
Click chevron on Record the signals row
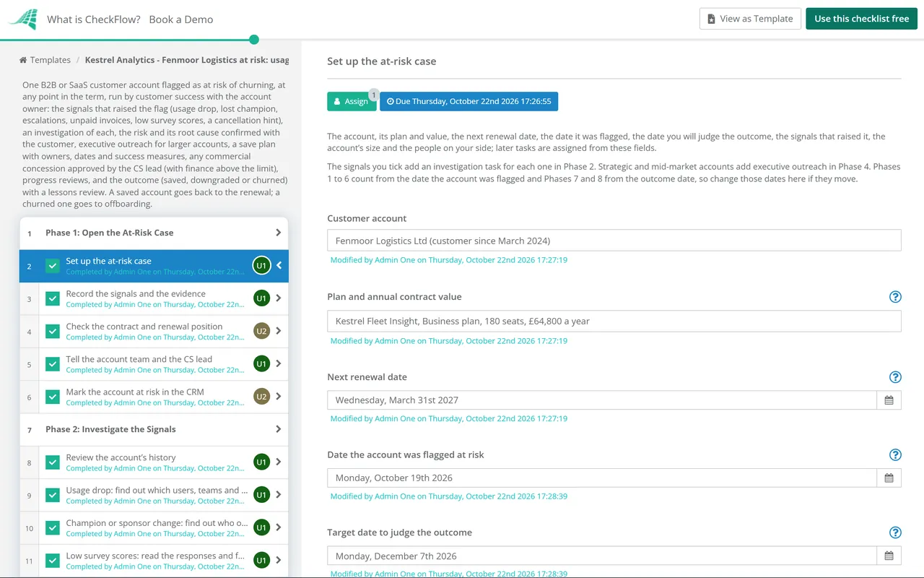point(279,298)
